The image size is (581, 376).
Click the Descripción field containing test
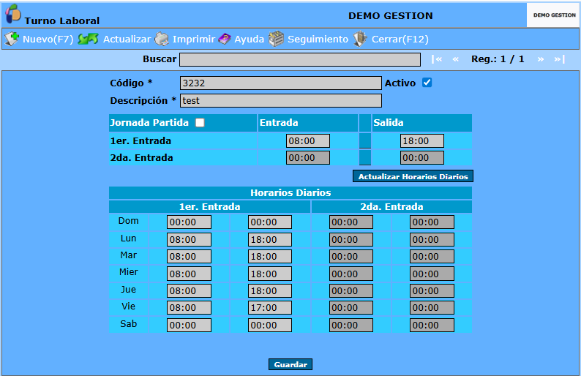click(x=280, y=101)
